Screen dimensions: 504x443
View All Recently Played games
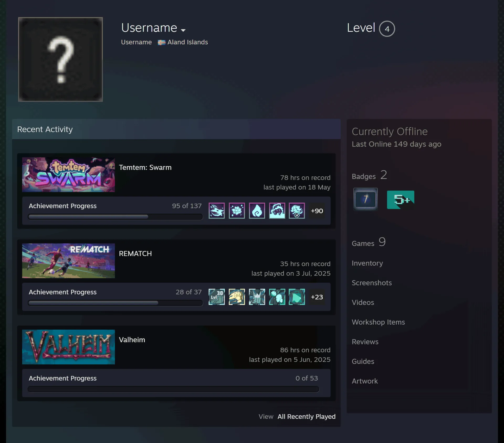(x=306, y=416)
